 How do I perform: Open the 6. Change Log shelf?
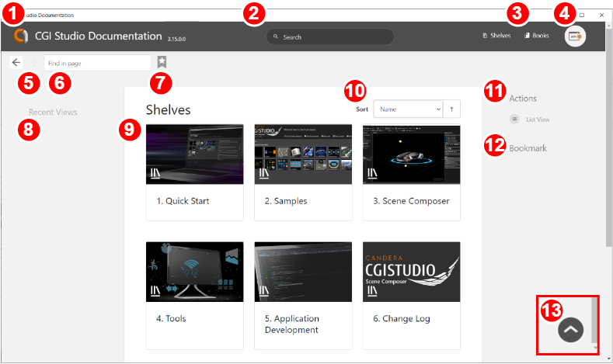point(411,296)
